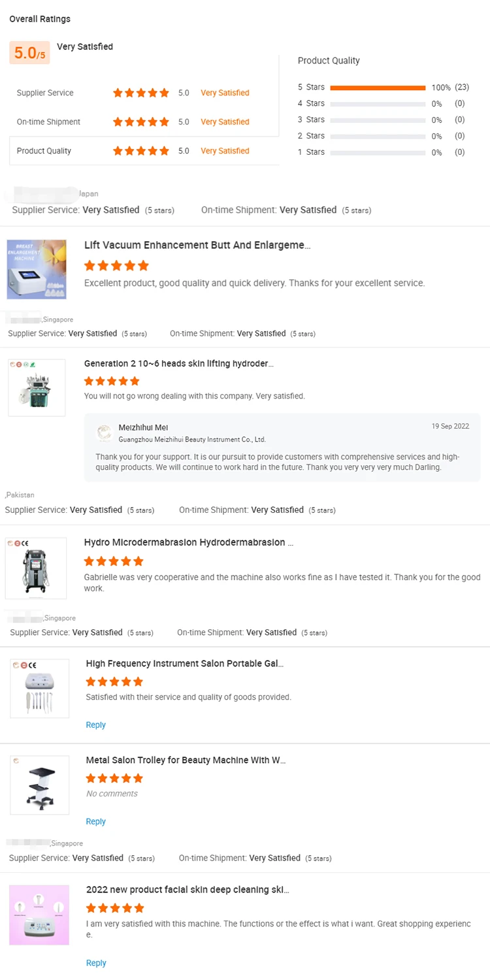The height and width of the screenshot is (980, 490).
Task: Click the 5 Stars progress bar
Action: (378, 88)
